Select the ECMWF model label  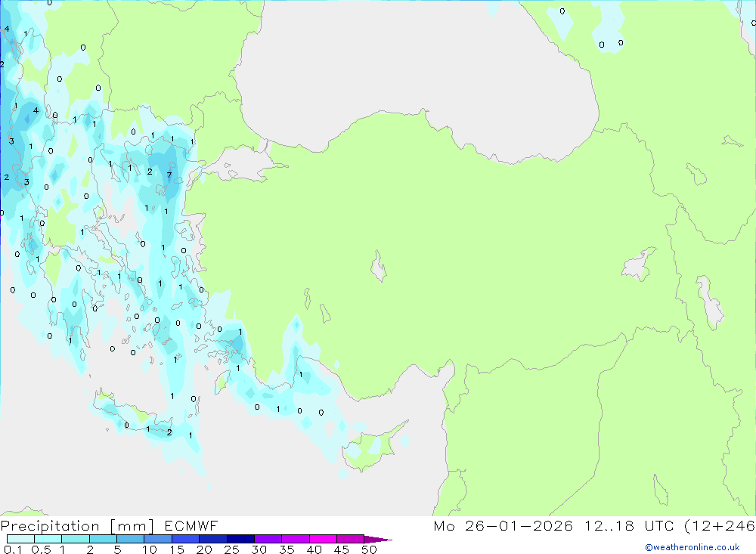coord(191,525)
